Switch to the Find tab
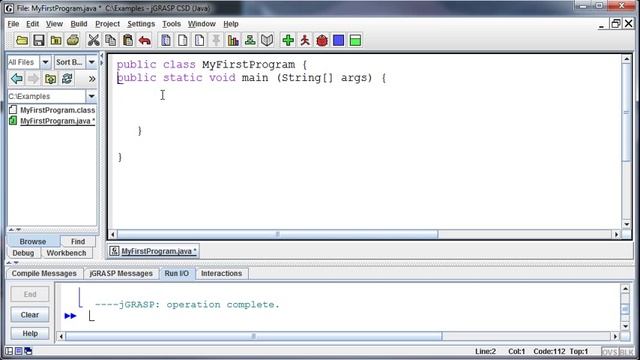Screen dimensions: 640x360 coord(78,241)
